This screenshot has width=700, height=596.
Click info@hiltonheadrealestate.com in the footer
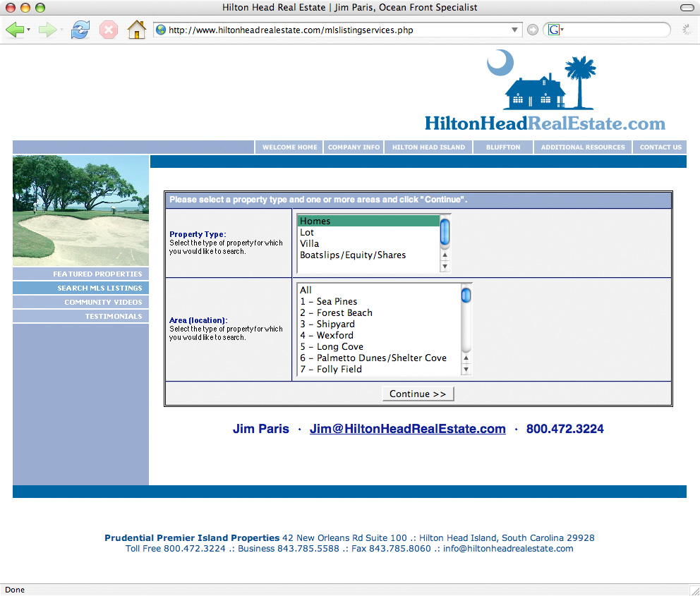click(x=508, y=549)
